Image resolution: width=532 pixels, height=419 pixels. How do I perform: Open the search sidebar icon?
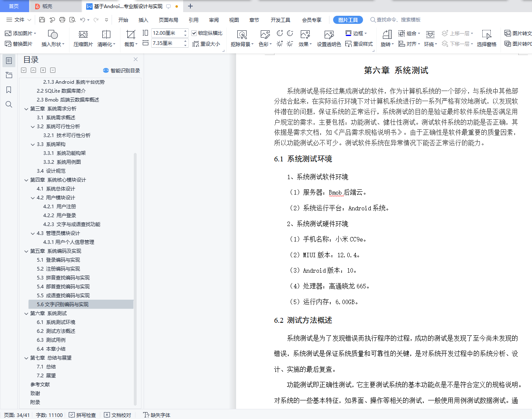(x=9, y=104)
